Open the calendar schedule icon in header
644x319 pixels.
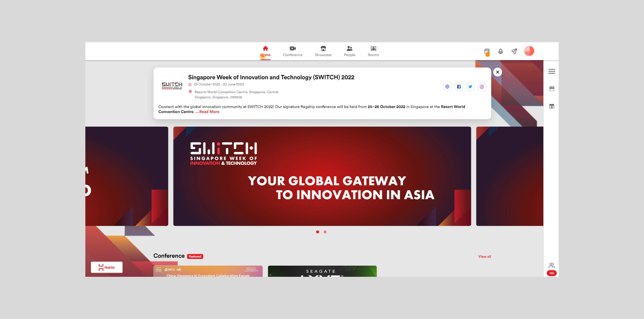tap(487, 51)
